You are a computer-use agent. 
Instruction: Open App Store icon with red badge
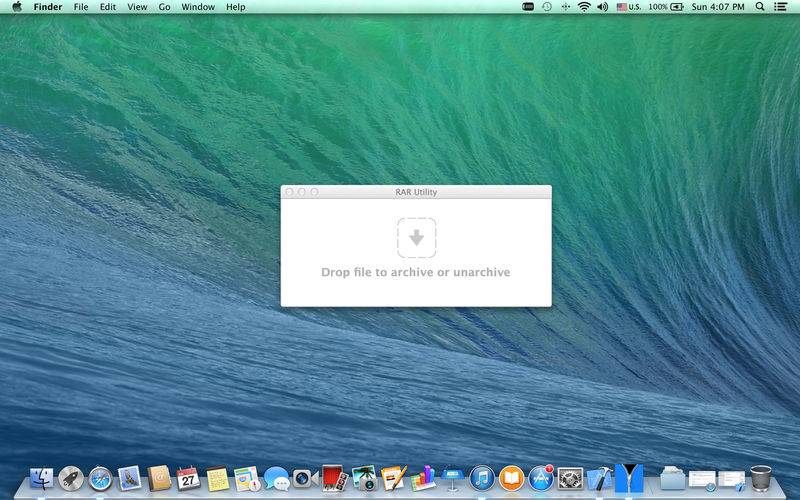pos(541,479)
